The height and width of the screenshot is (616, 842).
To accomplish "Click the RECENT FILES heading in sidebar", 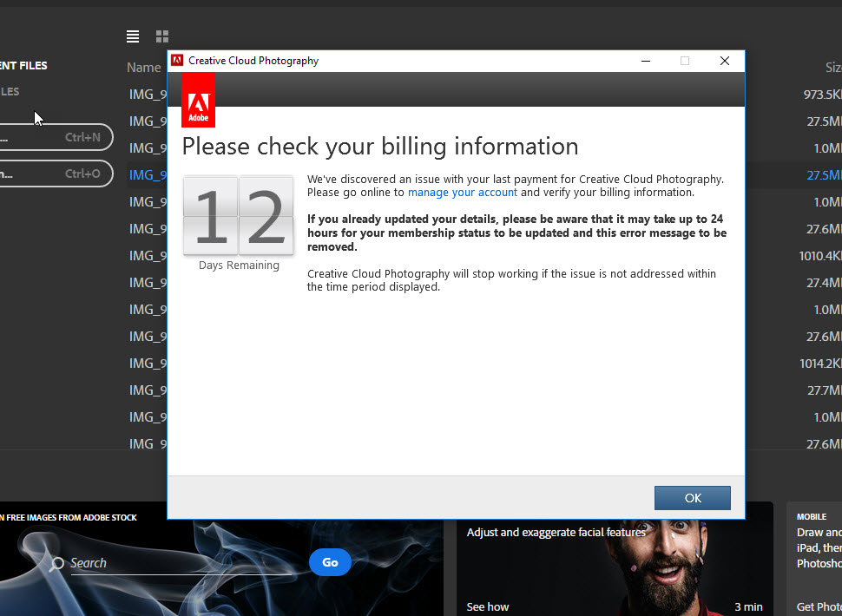I will point(23,65).
